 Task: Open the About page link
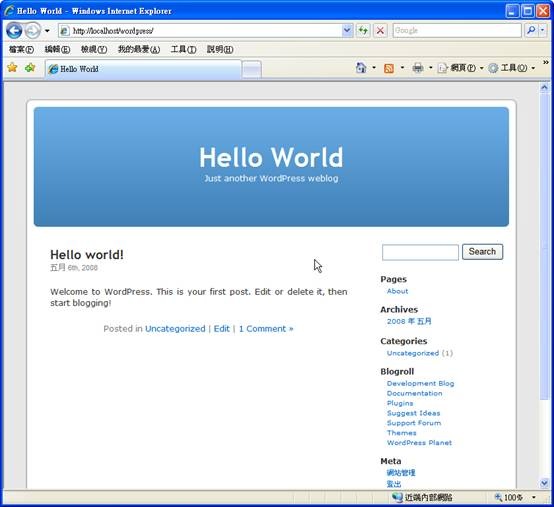(x=397, y=291)
